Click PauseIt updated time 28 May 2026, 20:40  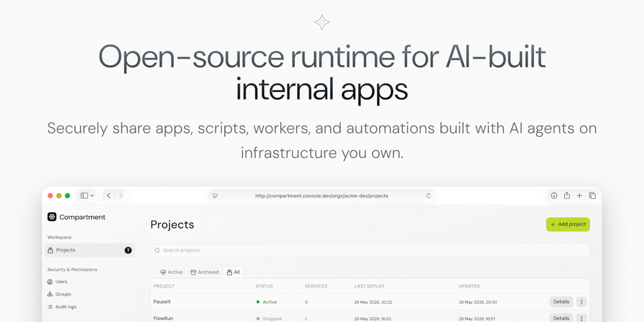click(478, 302)
